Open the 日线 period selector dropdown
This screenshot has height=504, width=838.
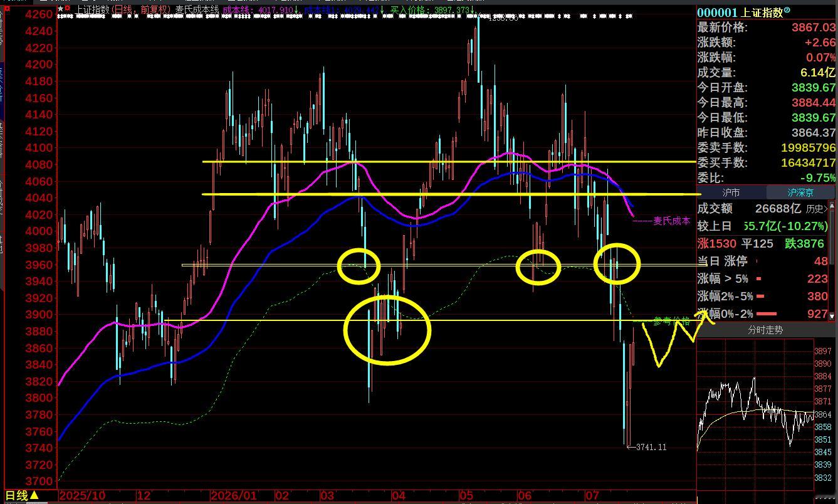point(23,496)
